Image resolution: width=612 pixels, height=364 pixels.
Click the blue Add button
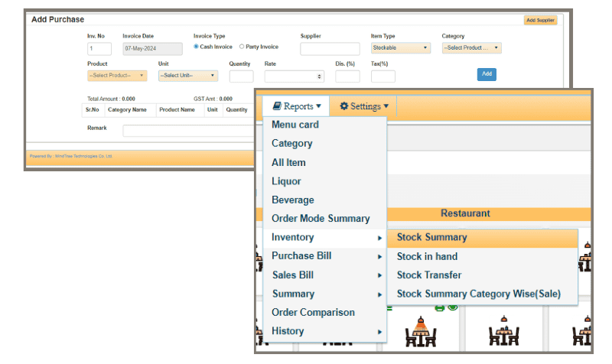click(486, 74)
